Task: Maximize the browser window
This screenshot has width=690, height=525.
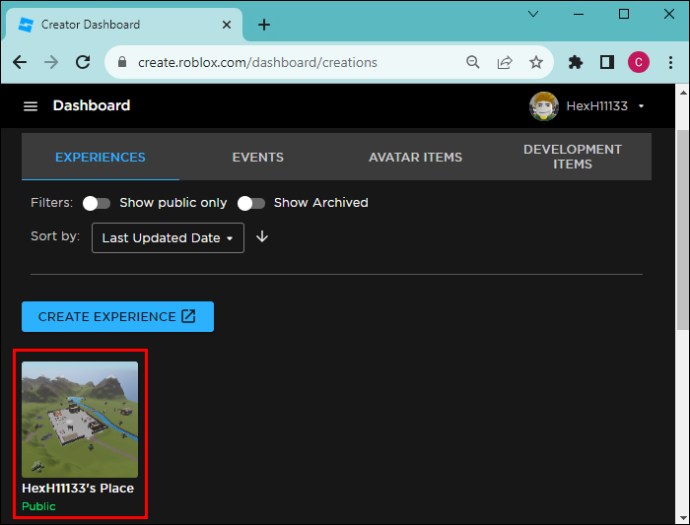Action: [624, 14]
